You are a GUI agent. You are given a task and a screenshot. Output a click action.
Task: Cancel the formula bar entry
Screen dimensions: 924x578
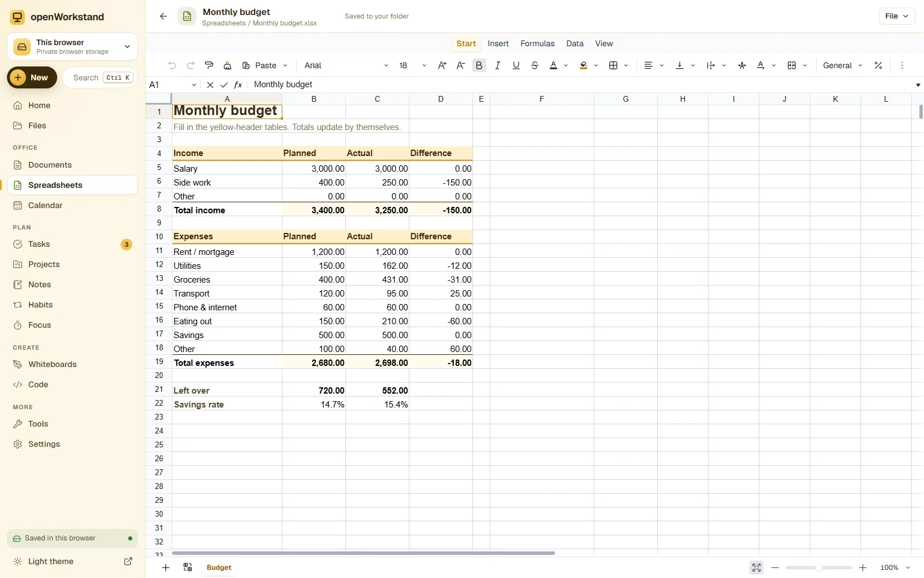[210, 84]
